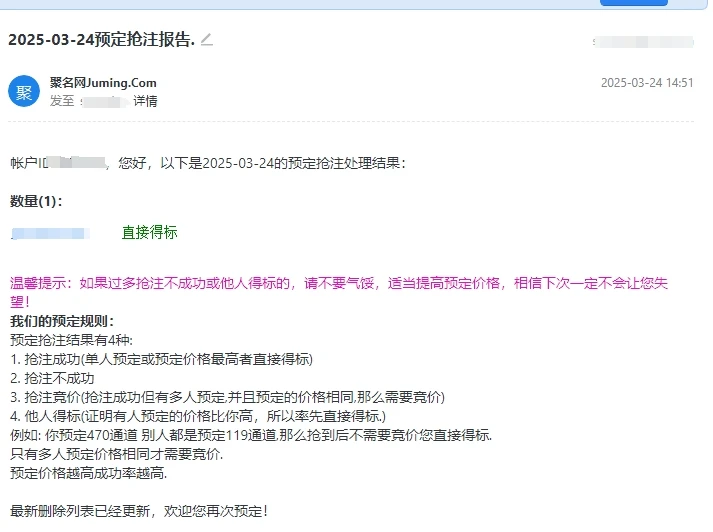
Task: Click rule line 1 抢注成功
Action: (161, 359)
